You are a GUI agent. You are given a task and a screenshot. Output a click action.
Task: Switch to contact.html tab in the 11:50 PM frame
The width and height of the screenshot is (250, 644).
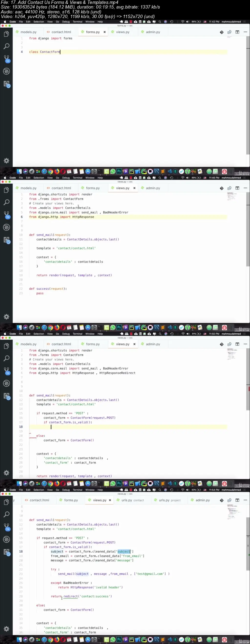pyautogui.click(x=59, y=344)
